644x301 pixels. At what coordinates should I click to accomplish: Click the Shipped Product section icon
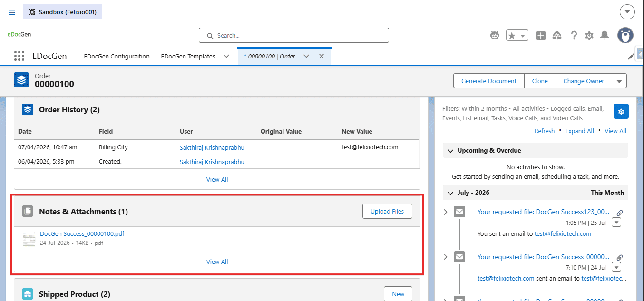tap(28, 294)
